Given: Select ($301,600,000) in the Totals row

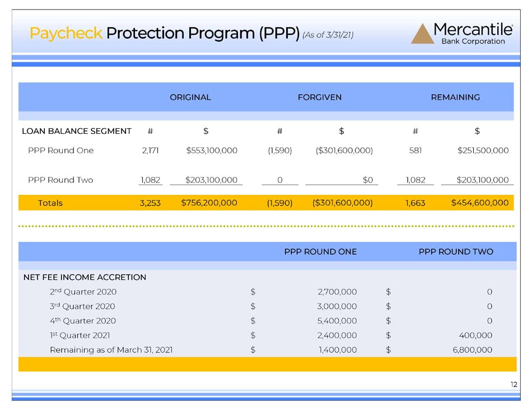Looking at the screenshot, I should (x=342, y=203).
